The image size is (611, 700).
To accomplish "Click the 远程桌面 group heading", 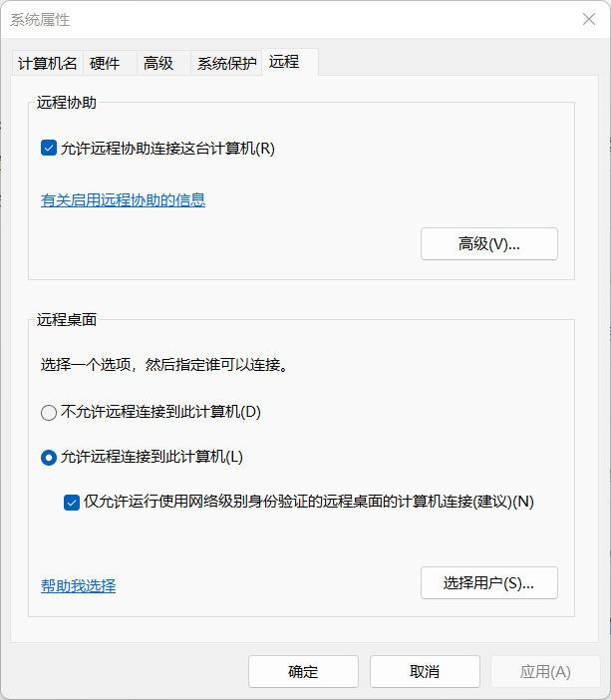I will [67, 320].
